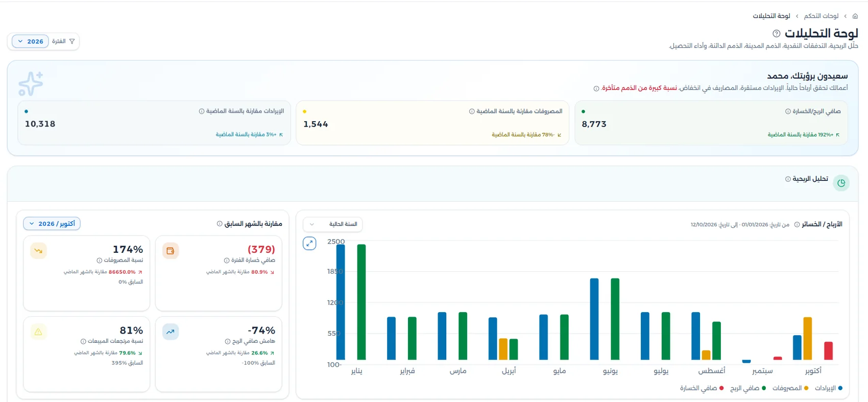Click info icon beside الإيرادات مقارنة بالسنة الماضية
The height and width of the screenshot is (402, 868).
point(201,111)
